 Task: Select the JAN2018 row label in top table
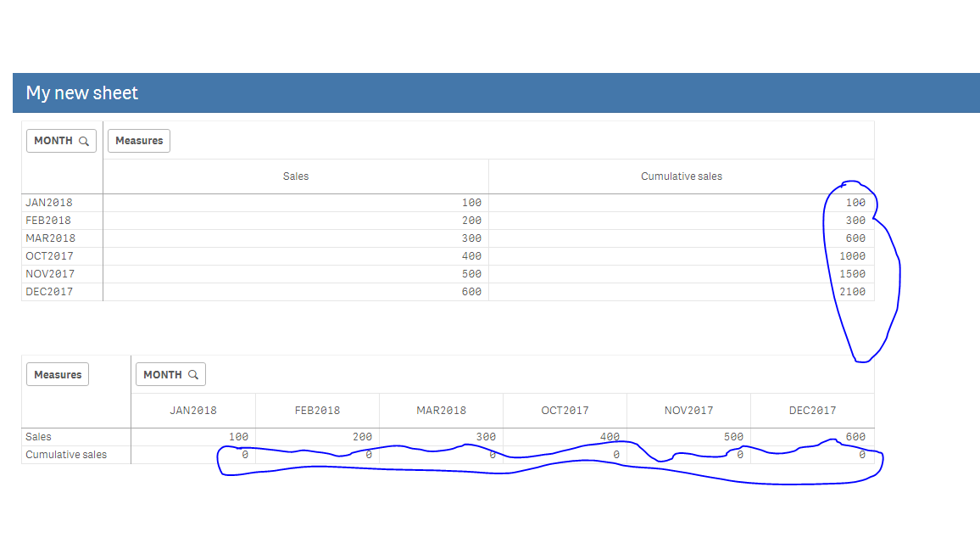(x=49, y=203)
